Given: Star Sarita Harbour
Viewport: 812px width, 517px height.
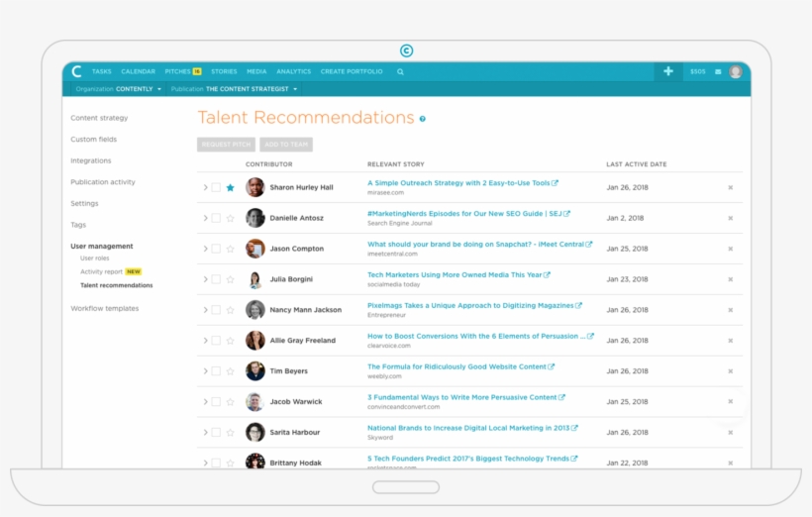Looking at the screenshot, I should click(231, 432).
